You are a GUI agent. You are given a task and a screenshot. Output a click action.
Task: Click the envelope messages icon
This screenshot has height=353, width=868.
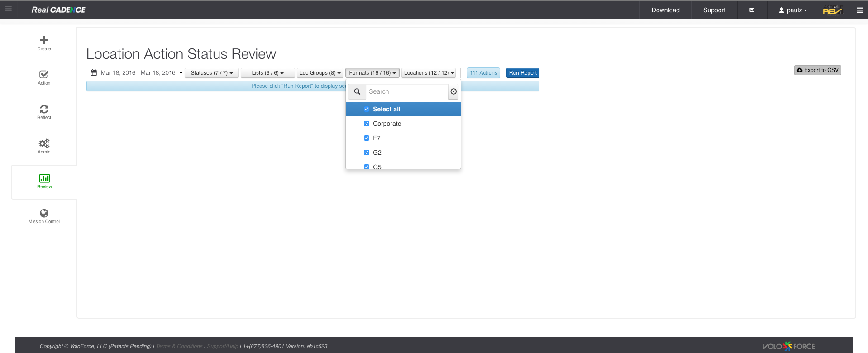(752, 10)
